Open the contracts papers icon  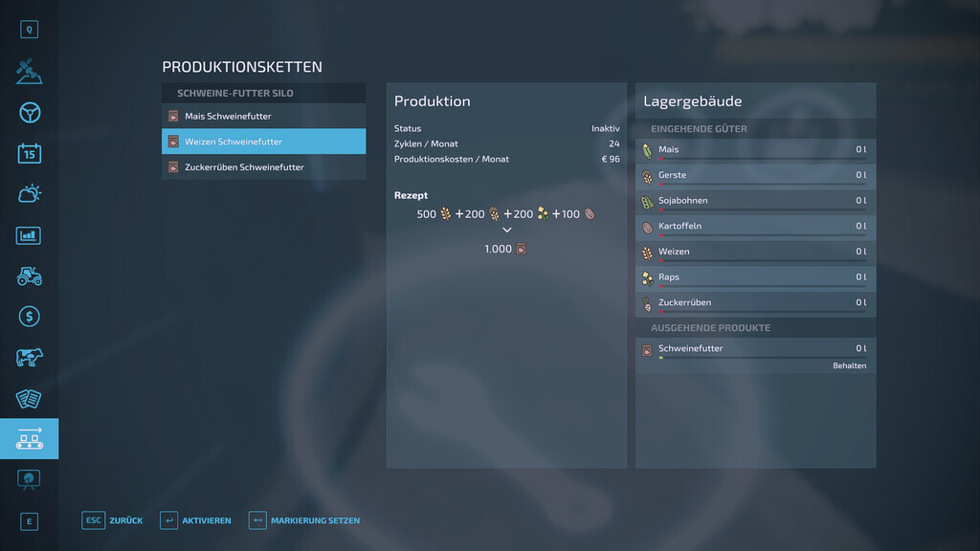point(29,399)
